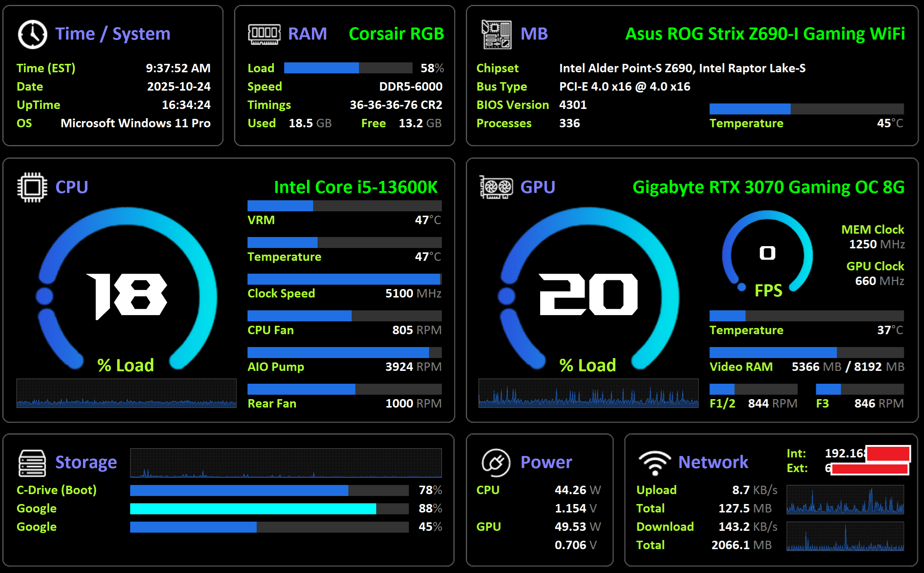This screenshot has height=573, width=924.
Task: Click the Video RAM usage bar
Action: (x=806, y=353)
